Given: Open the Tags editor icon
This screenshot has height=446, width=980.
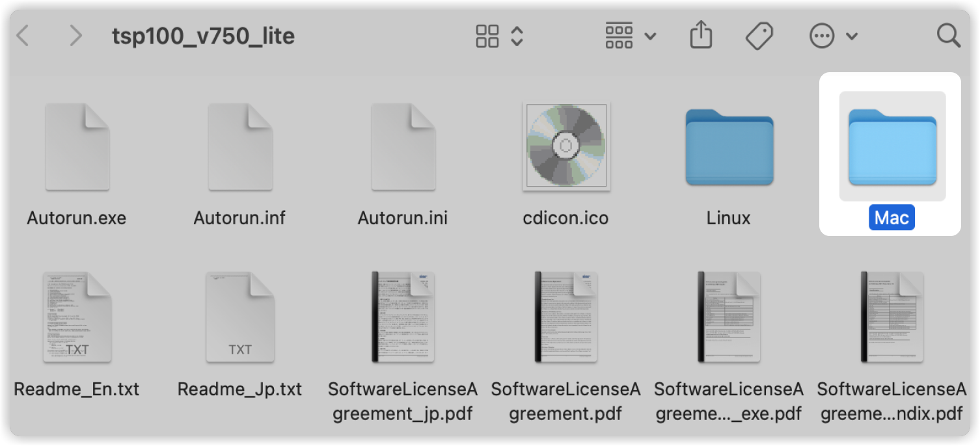Looking at the screenshot, I should pyautogui.click(x=759, y=36).
